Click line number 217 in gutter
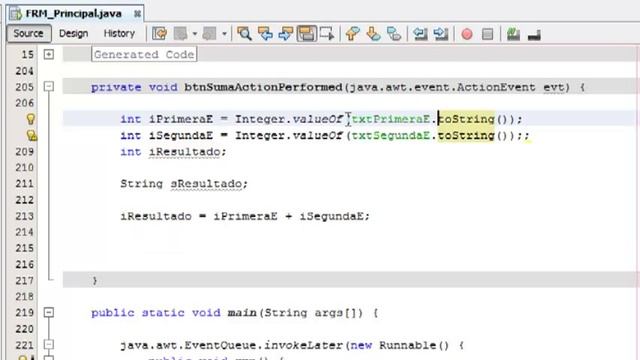The width and height of the screenshot is (640, 360). 24,281
